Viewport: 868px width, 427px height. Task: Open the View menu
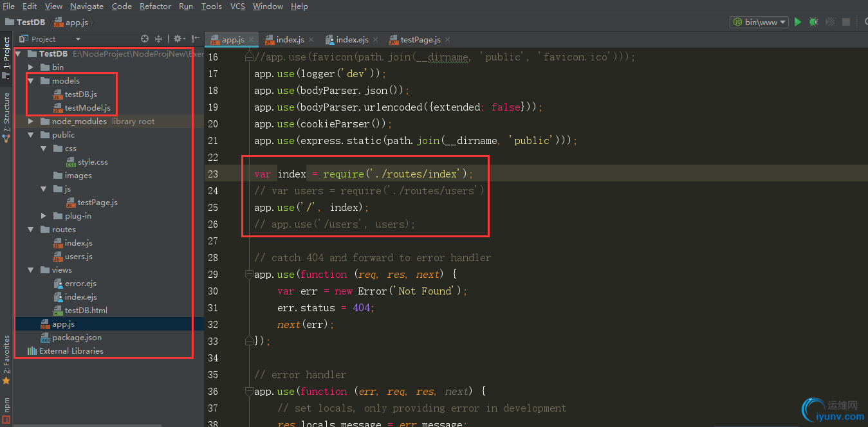click(53, 6)
